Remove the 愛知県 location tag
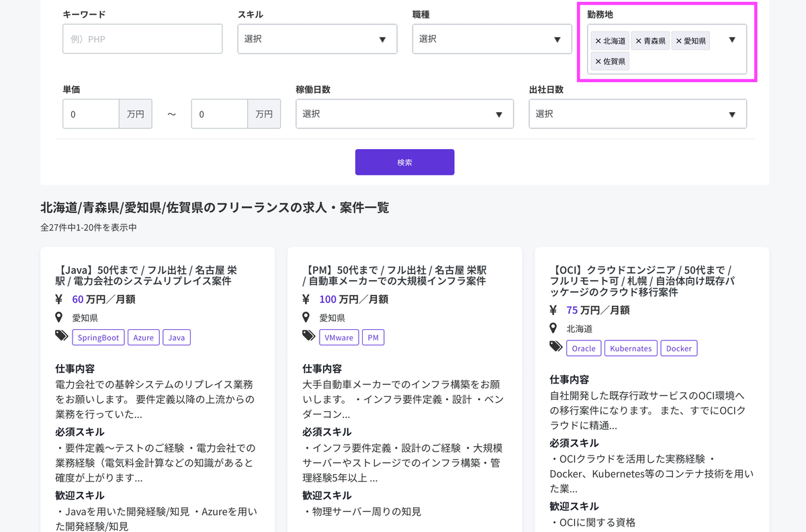The width and height of the screenshot is (806, 532). pos(678,41)
